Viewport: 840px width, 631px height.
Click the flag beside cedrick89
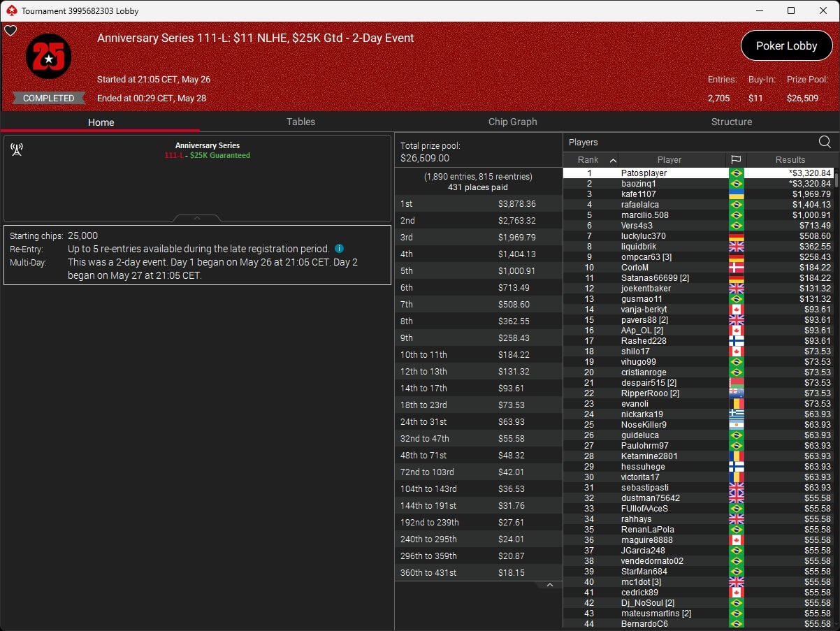736,592
